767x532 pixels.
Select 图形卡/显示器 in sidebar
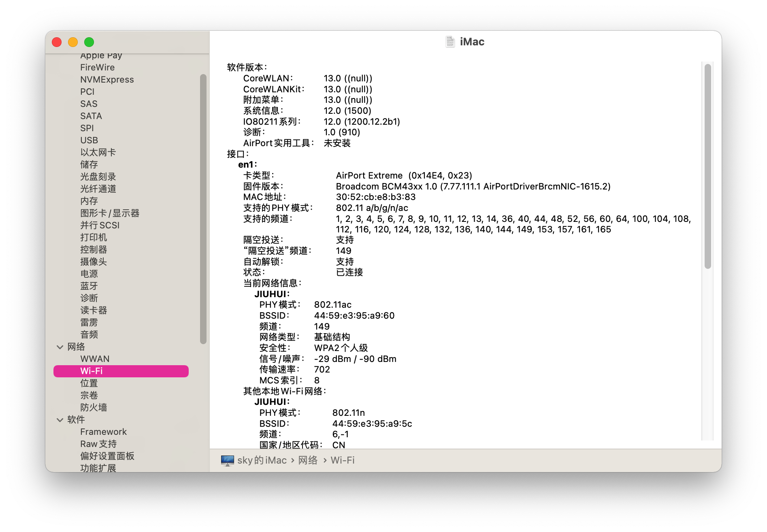coord(110,213)
